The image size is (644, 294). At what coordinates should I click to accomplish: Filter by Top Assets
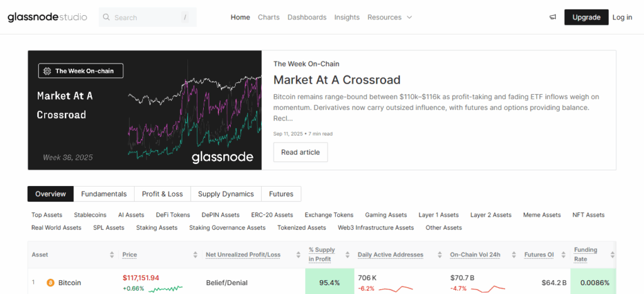(x=47, y=215)
